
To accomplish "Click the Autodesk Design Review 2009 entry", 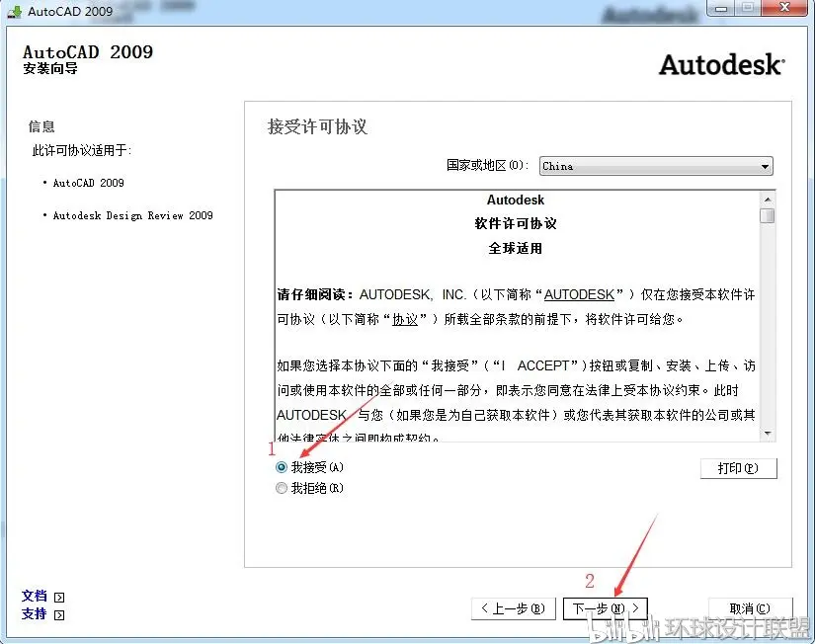I will coord(133,215).
